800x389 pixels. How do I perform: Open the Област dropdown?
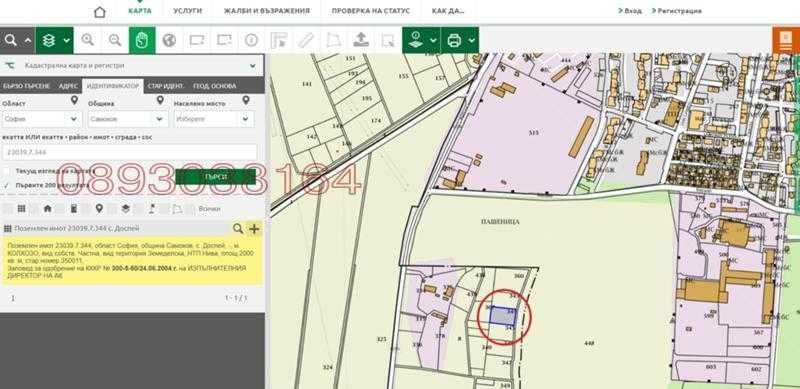coord(41,119)
